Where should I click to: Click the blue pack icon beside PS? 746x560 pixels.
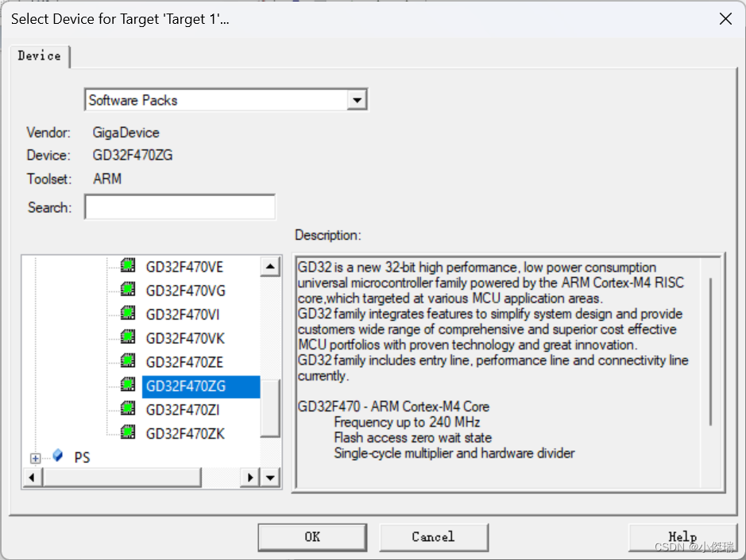point(57,455)
